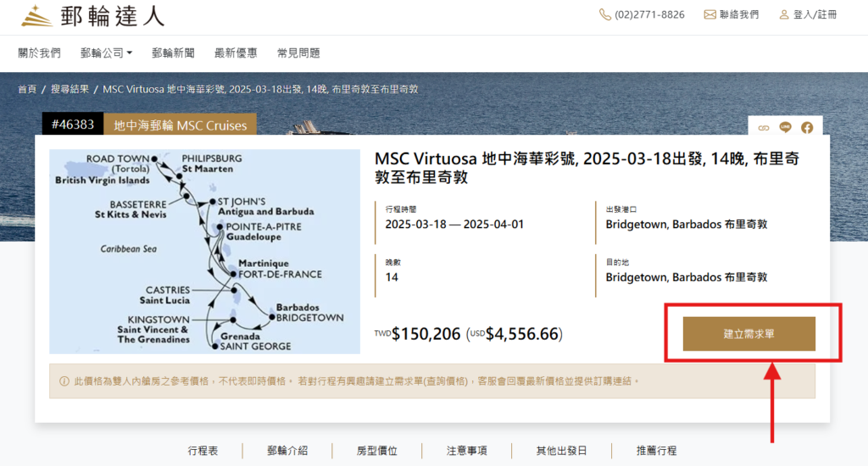Switch to the 注意事項 tab
This screenshot has height=466, width=868.
point(467,451)
